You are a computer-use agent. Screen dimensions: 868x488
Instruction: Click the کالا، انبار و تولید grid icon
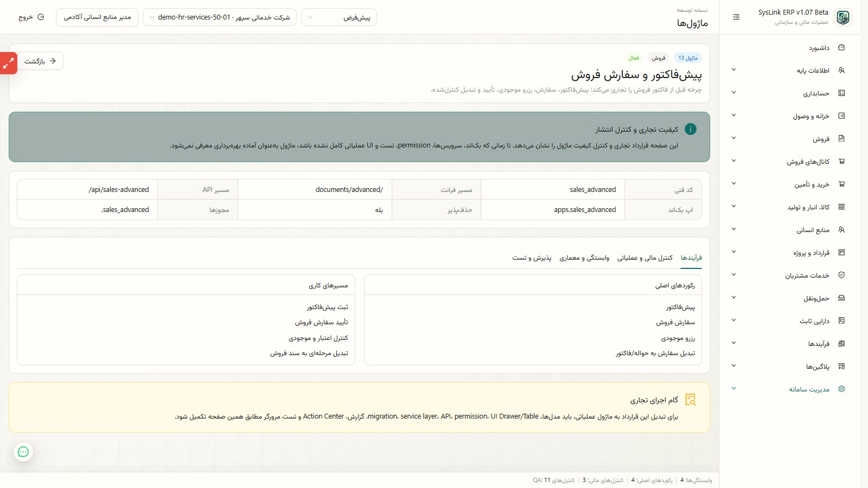click(841, 207)
